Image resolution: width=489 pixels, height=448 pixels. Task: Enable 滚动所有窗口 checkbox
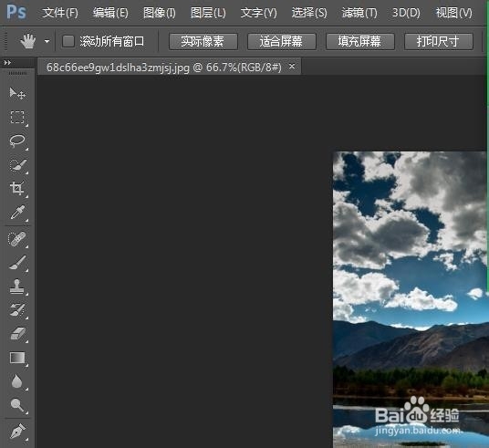[x=68, y=41]
